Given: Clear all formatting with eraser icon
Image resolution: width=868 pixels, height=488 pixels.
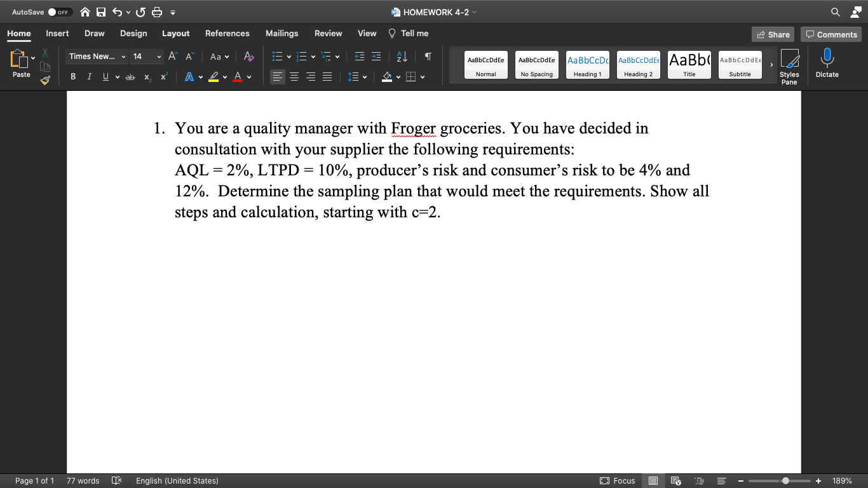Looking at the screenshot, I should click(249, 57).
